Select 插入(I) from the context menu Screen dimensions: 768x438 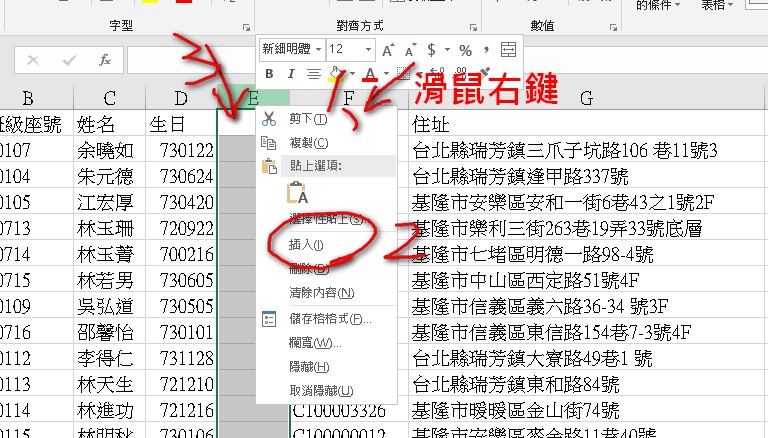[306, 244]
